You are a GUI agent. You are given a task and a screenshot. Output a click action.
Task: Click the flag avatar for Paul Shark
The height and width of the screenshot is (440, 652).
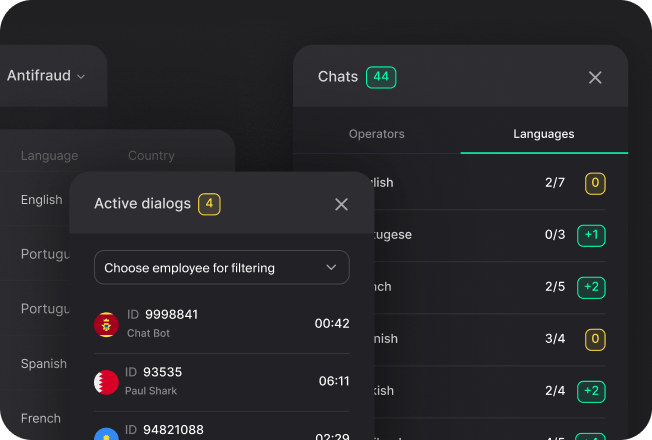tap(106, 381)
